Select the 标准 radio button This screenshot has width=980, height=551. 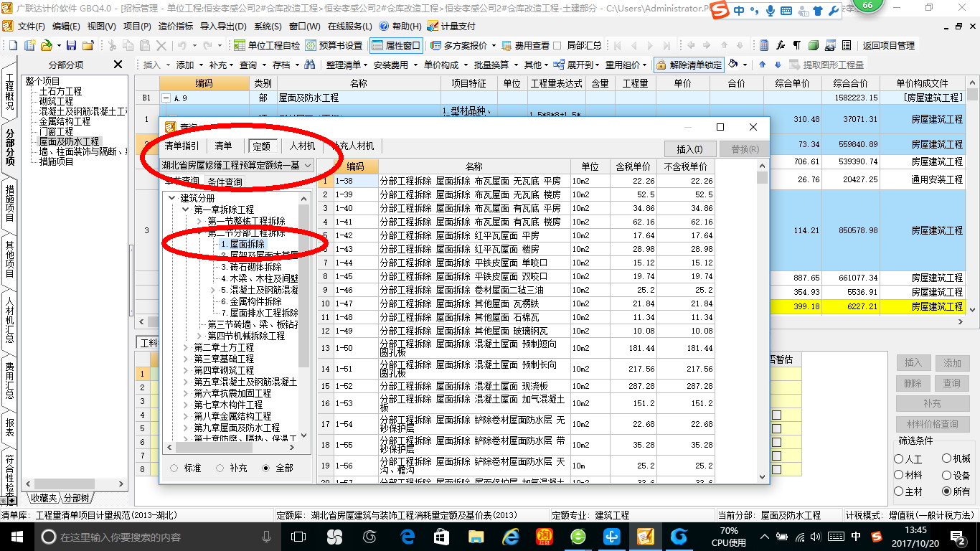[174, 468]
